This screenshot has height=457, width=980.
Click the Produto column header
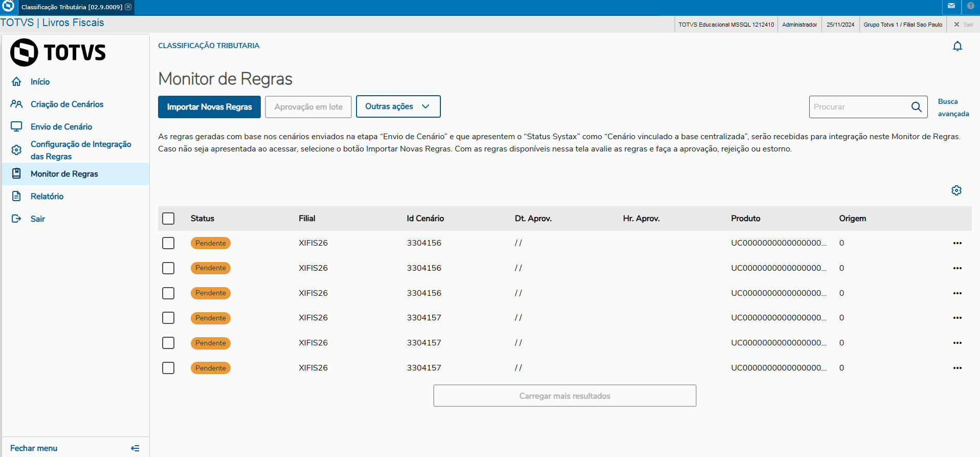(746, 219)
